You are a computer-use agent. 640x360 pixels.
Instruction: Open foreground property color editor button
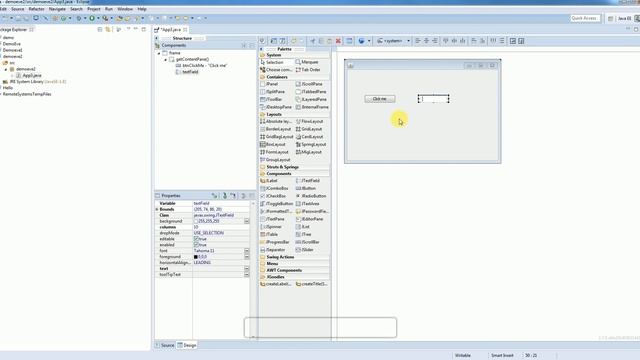coord(247,257)
